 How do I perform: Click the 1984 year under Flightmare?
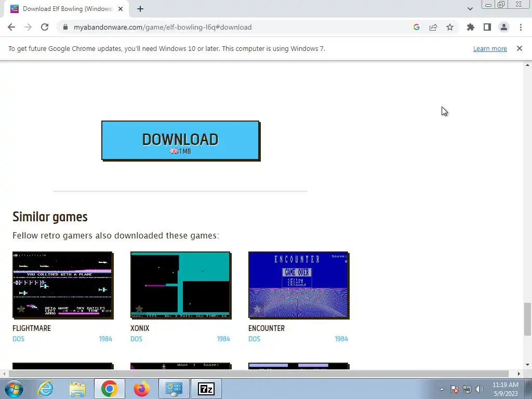coord(105,339)
